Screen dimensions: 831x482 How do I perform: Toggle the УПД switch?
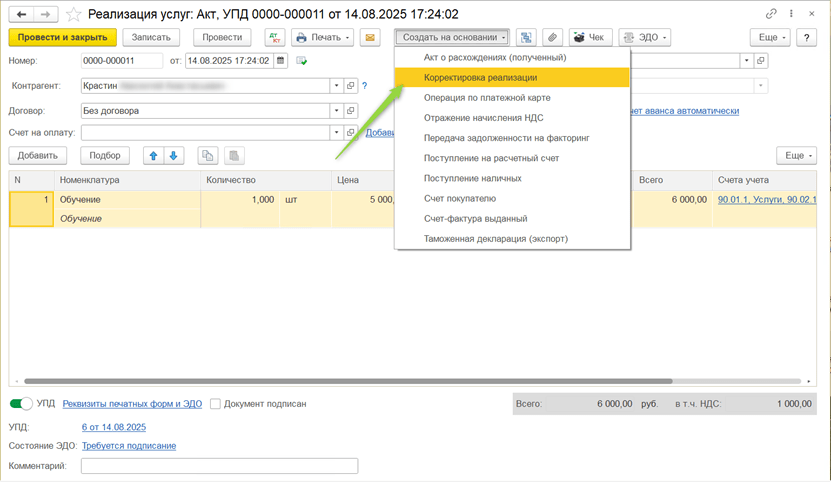(21, 404)
